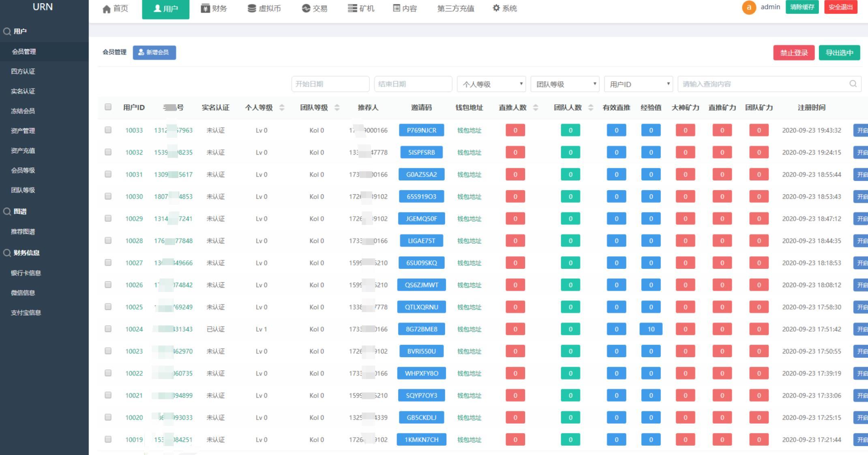
Task: Open 支付宝信息 in the sidebar
Action: (26, 313)
